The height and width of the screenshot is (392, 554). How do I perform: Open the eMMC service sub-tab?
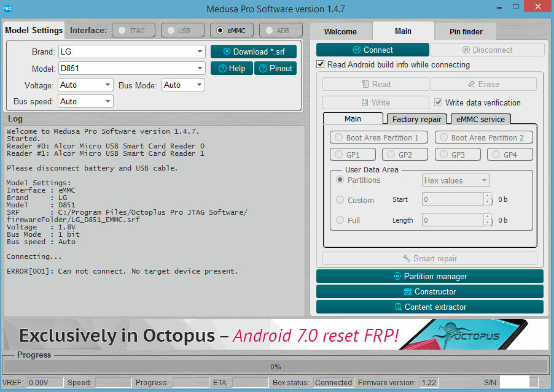[480, 119]
